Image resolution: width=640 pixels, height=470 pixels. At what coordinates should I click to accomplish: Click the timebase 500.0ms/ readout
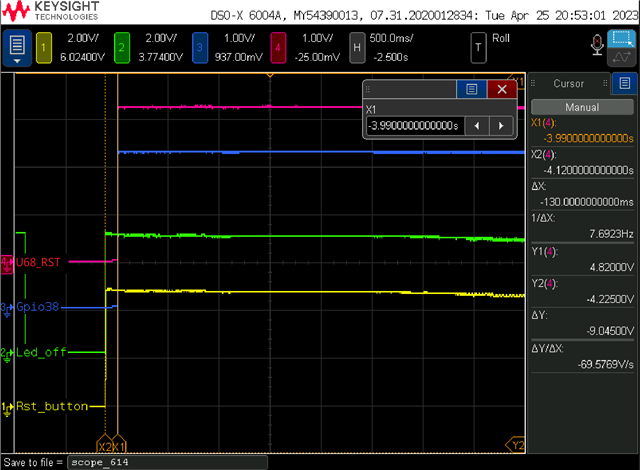391,38
